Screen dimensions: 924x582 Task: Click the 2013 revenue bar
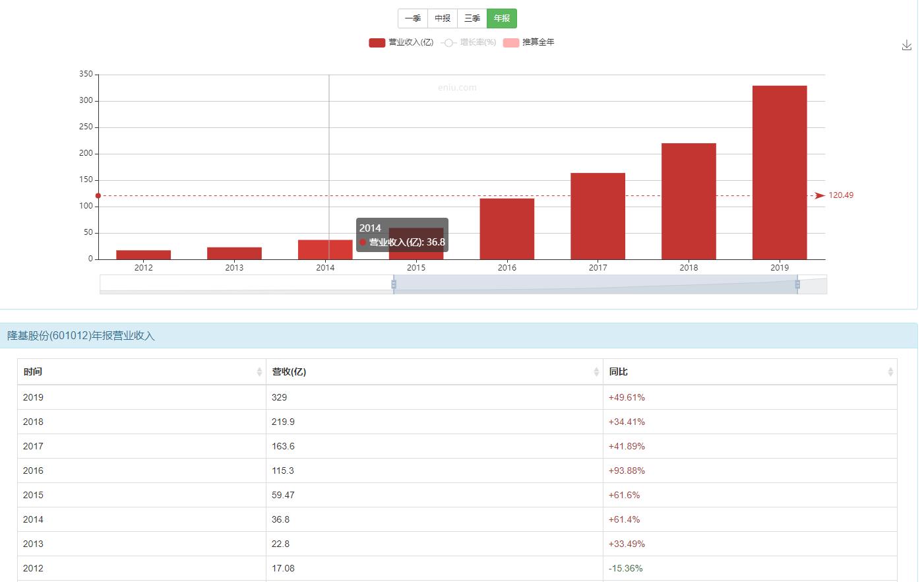click(234, 253)
